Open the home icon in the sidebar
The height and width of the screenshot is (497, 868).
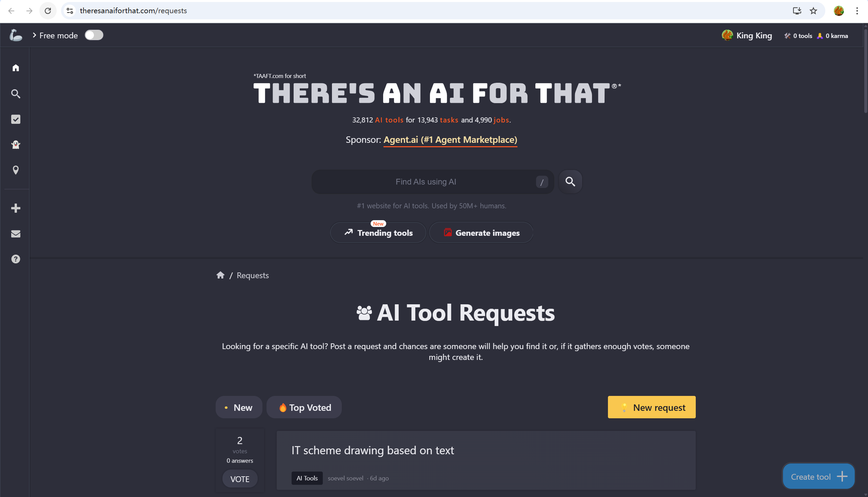point(16,68)
